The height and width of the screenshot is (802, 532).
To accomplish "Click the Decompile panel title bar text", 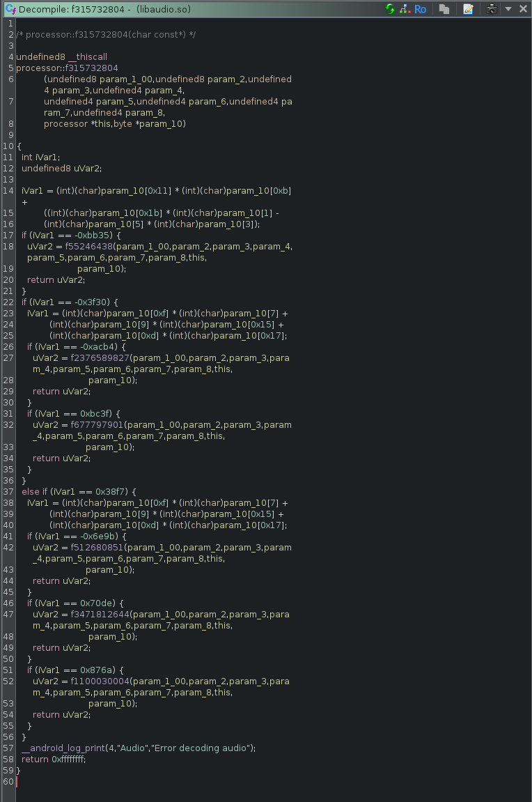I will [104, 9].
